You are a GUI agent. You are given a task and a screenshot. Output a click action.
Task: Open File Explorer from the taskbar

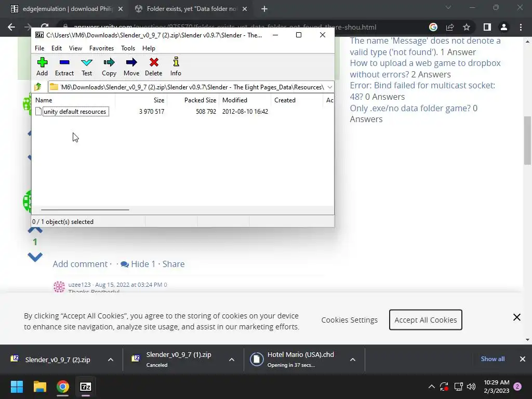[x=39, y=387]
